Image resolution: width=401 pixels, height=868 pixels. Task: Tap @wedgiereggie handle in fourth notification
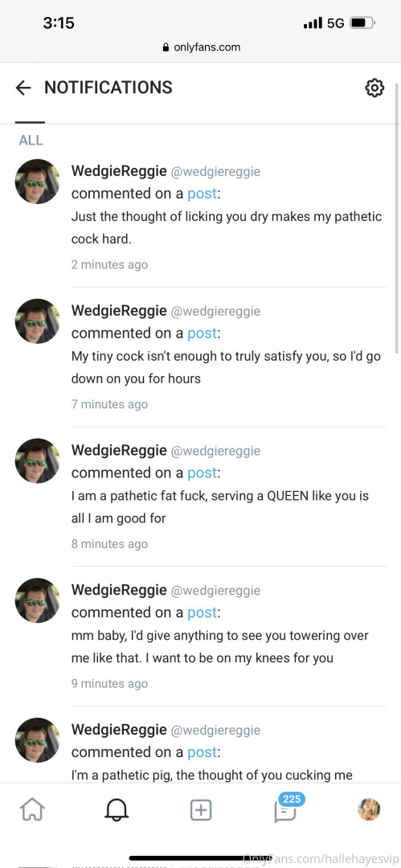(x=215, y=591)
